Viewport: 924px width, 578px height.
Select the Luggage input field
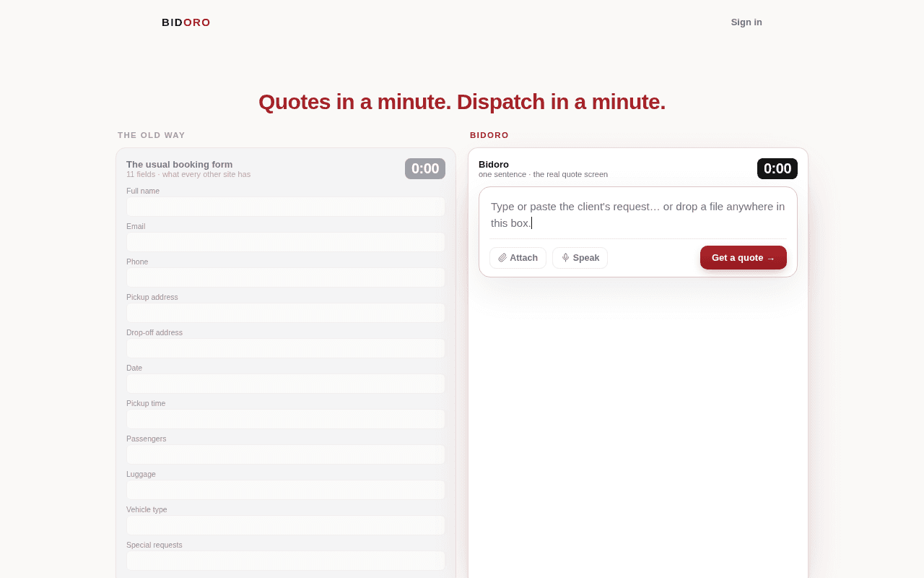click(286, 490)
